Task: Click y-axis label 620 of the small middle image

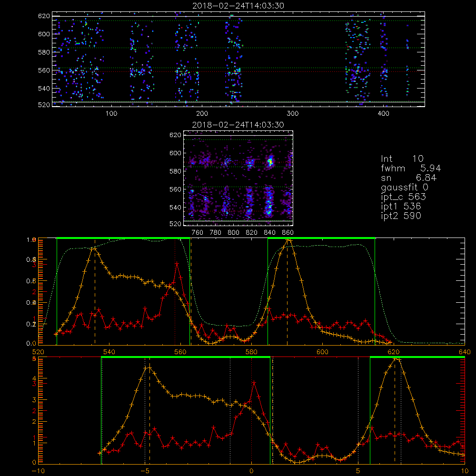Action: pyautogui.click(x=175, y=135)
